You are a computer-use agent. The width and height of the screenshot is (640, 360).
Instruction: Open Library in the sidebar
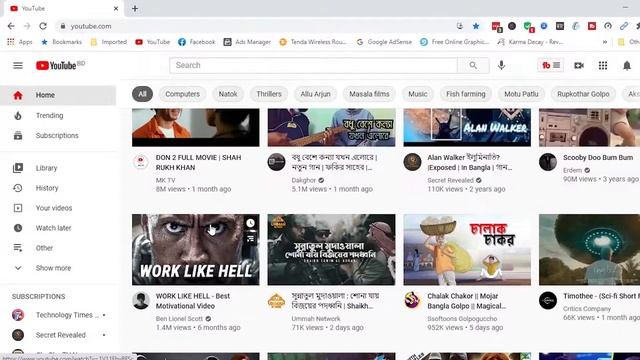[58, 168]
